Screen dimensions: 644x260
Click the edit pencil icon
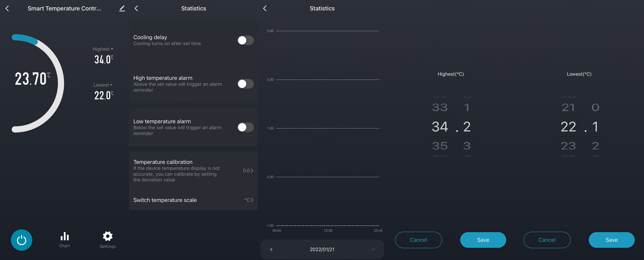122,9
